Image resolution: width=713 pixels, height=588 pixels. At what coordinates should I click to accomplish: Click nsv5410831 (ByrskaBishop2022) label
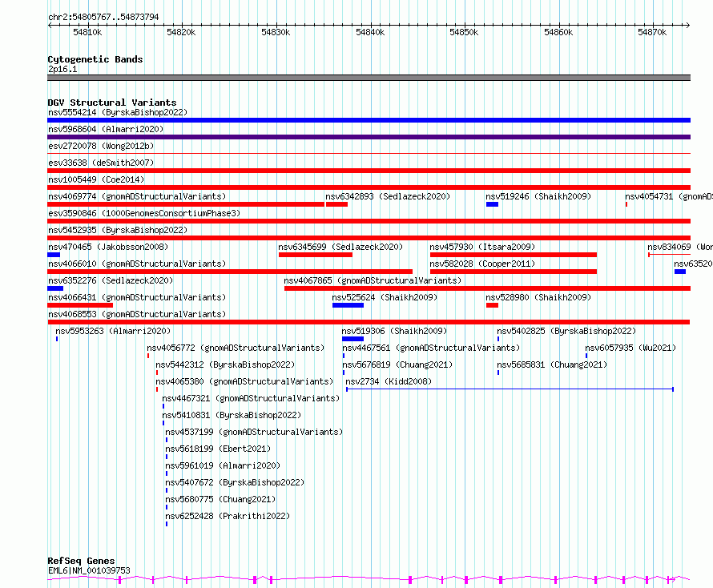pos(232,415)
